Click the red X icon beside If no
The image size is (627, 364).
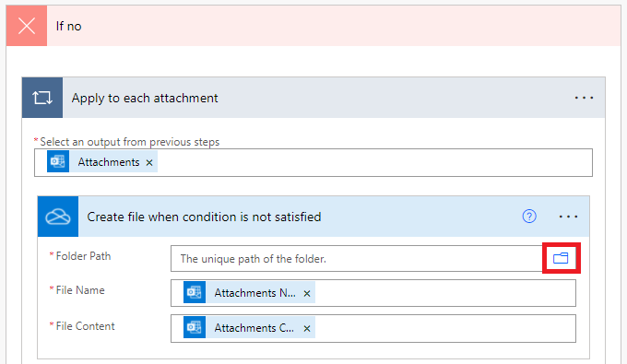click(27, 26)
